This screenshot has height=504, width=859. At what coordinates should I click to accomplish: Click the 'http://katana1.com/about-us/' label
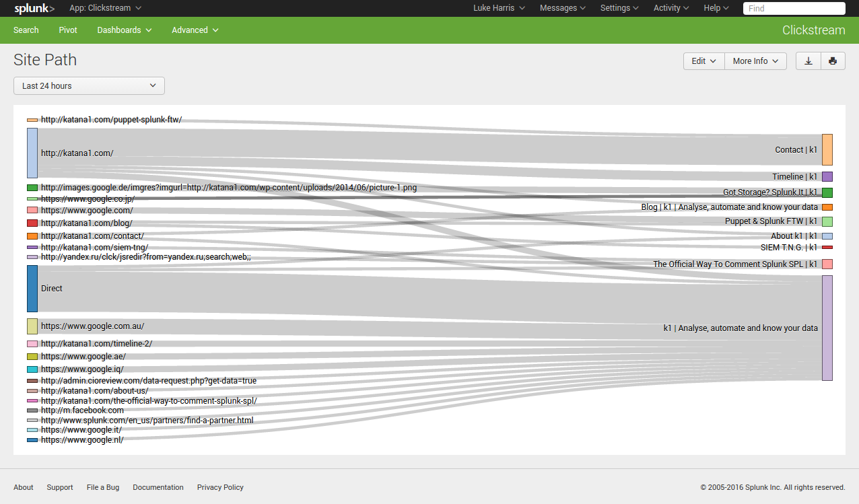(x=94, y=391)
